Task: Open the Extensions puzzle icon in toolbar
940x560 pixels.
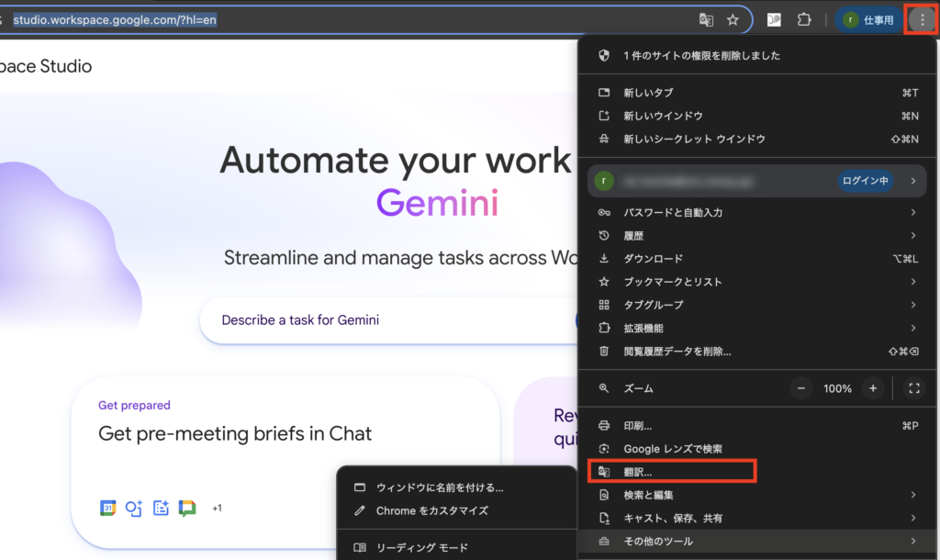Action: click(x=805, y=19)
